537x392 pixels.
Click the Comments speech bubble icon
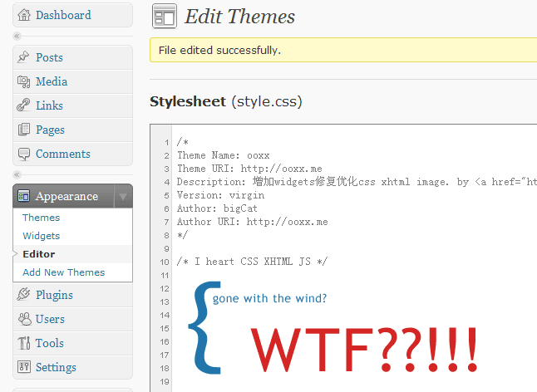point(23,154)
